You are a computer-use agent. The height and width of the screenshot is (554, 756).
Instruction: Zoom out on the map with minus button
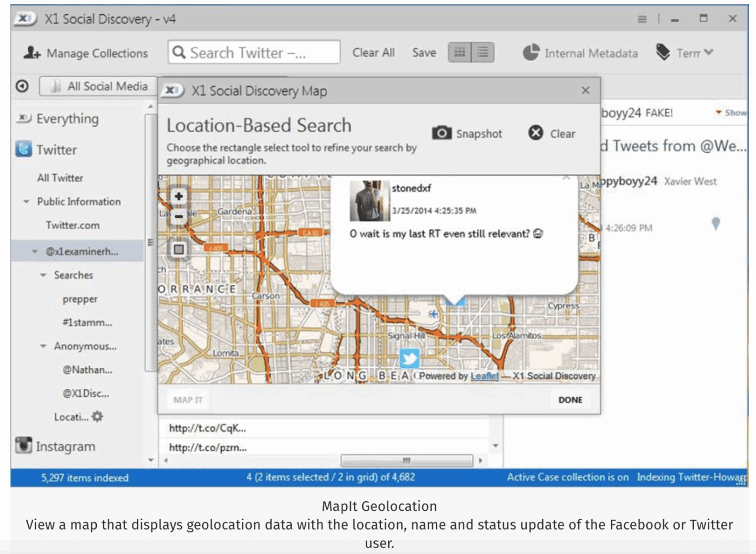click(178, 217)
